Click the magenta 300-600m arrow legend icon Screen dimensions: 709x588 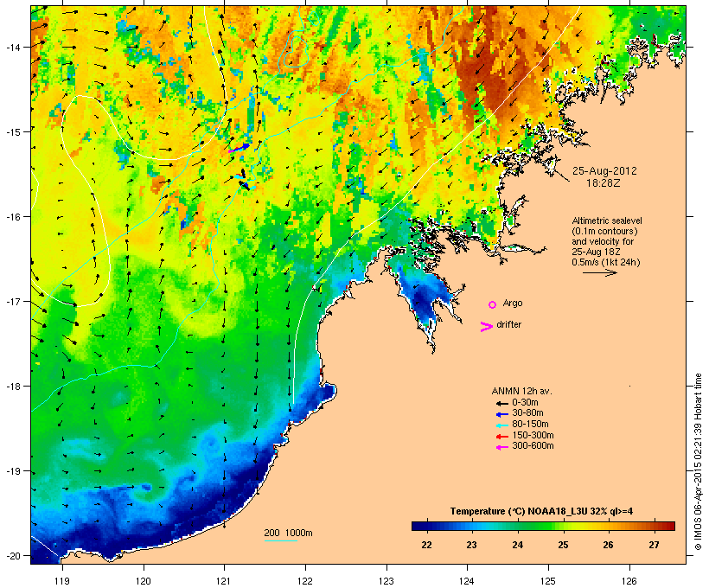(501, 447)
